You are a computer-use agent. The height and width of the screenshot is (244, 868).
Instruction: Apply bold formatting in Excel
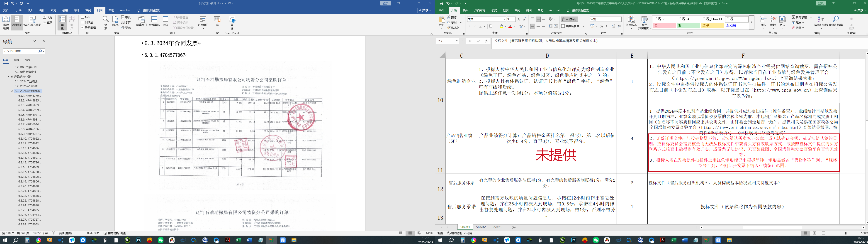click(469, 26)
